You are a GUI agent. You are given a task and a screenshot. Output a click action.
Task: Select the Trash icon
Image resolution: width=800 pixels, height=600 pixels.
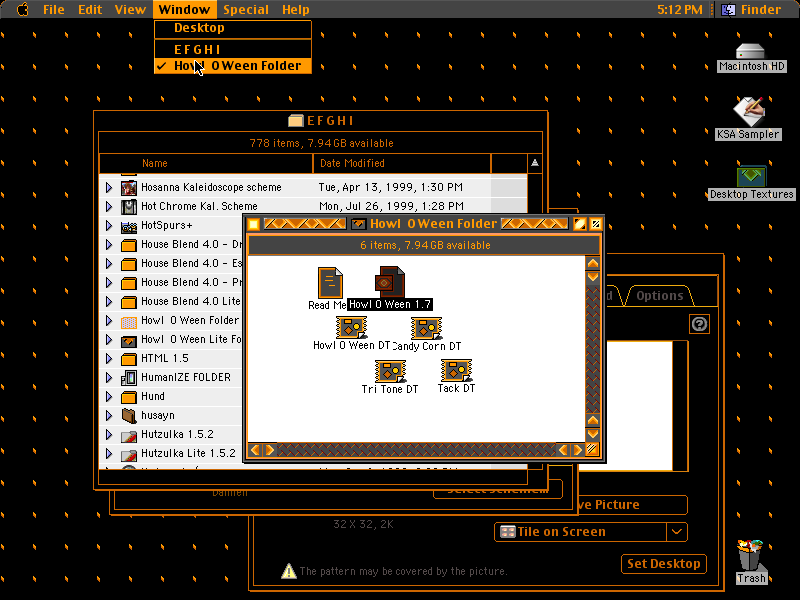(749, 555)
